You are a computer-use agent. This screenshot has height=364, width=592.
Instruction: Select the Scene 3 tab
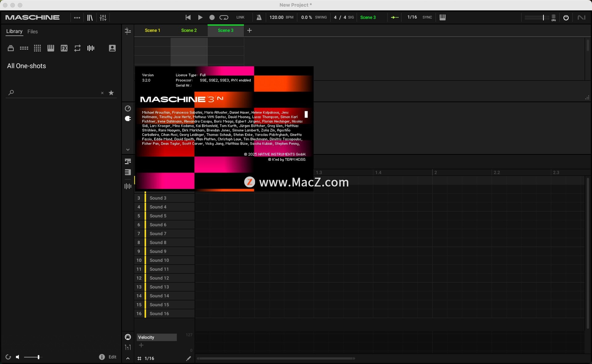tap(226, 30)
